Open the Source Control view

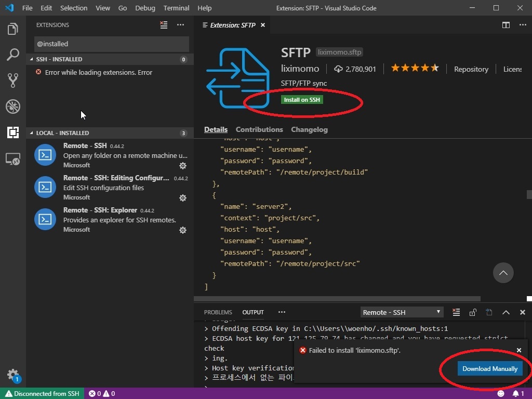pos(13,81)
